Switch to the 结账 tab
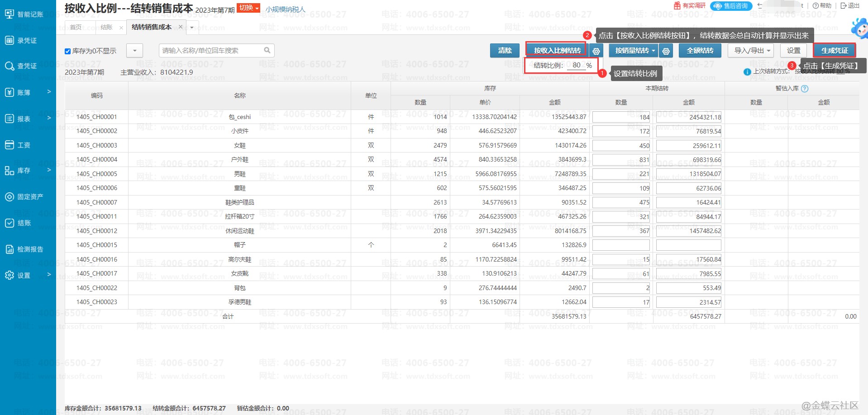The image size is (868, 415). coord(106,27)
